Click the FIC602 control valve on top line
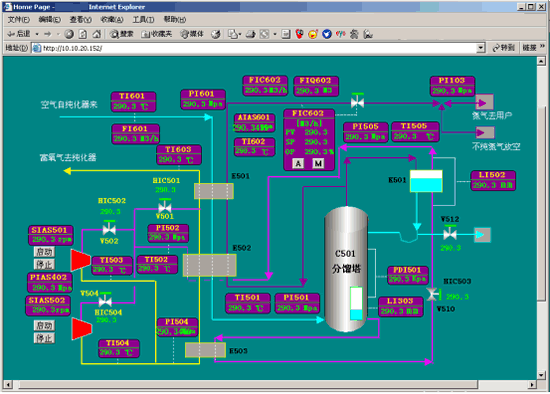 click(357, 101)
